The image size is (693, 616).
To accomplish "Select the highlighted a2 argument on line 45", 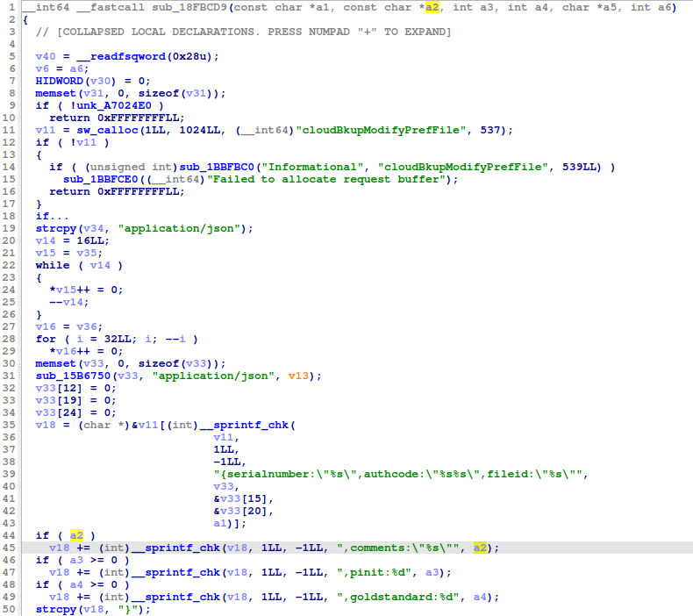I will (482, 548).
